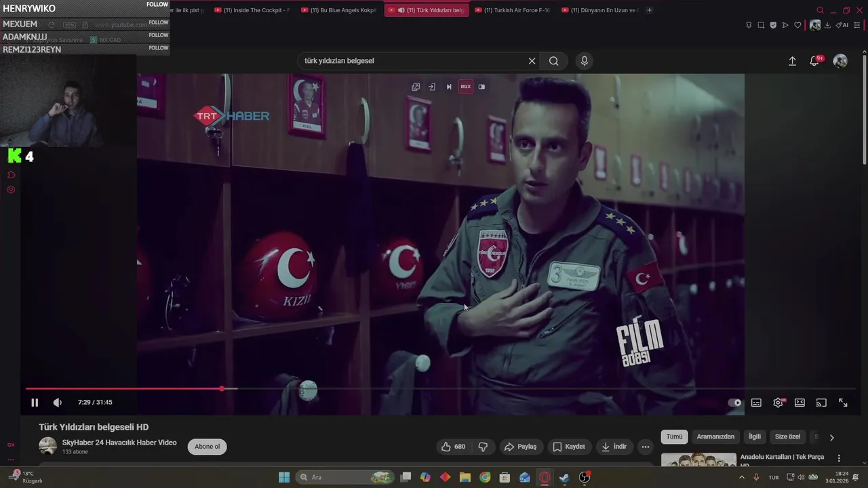868x488 pixels.
Task: Open more actions three-dot menu under video
Action: pos(646,447)
